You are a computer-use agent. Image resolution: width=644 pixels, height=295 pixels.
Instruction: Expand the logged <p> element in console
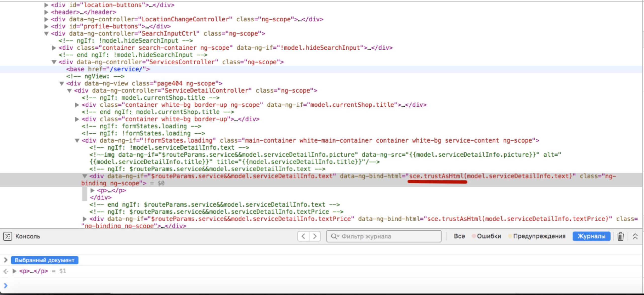tap(14, 271)
